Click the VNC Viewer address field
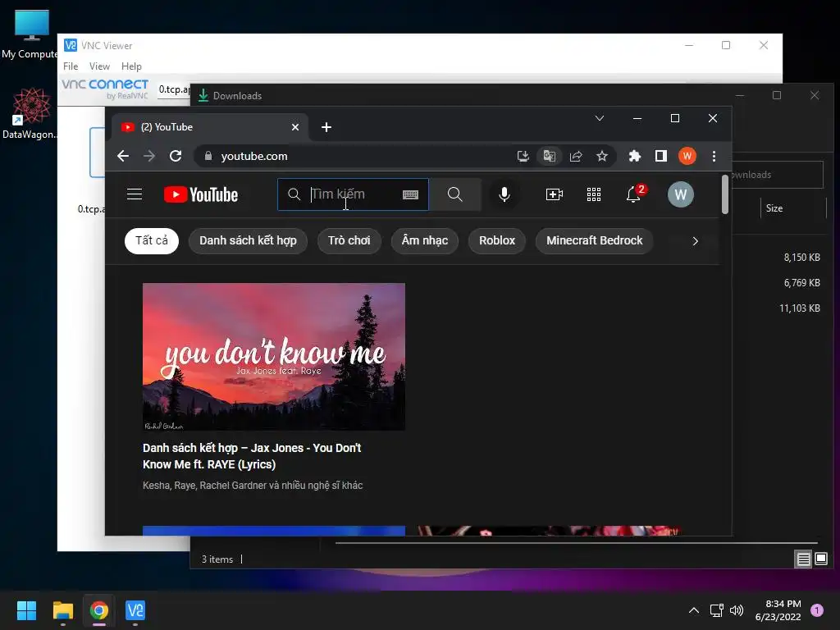Screen dimensions: 840x630 [174, 89]
